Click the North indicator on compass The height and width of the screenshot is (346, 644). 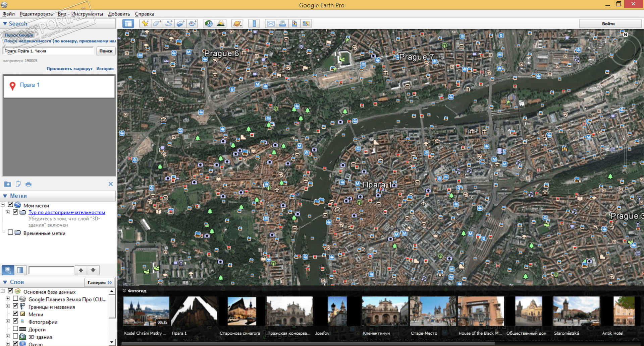point(625,34)
